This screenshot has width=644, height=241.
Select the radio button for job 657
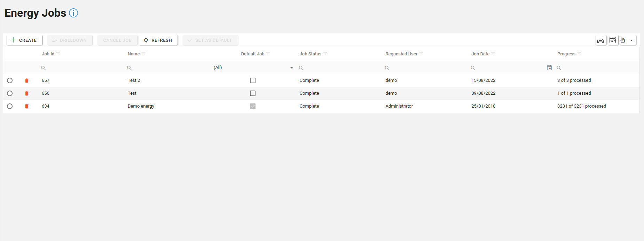click(x=10, y=80)
